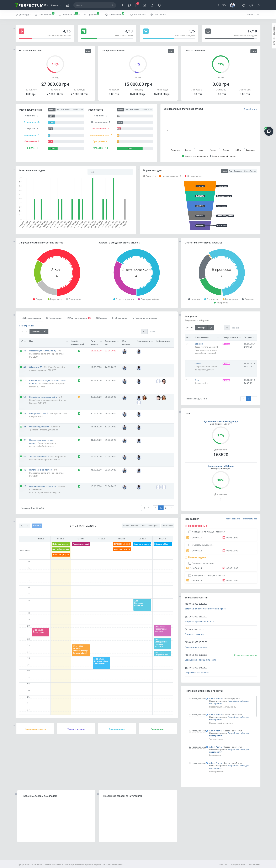Go to page 2 of tasks table
Screen dimensions: 276x868
coord(166,508)
